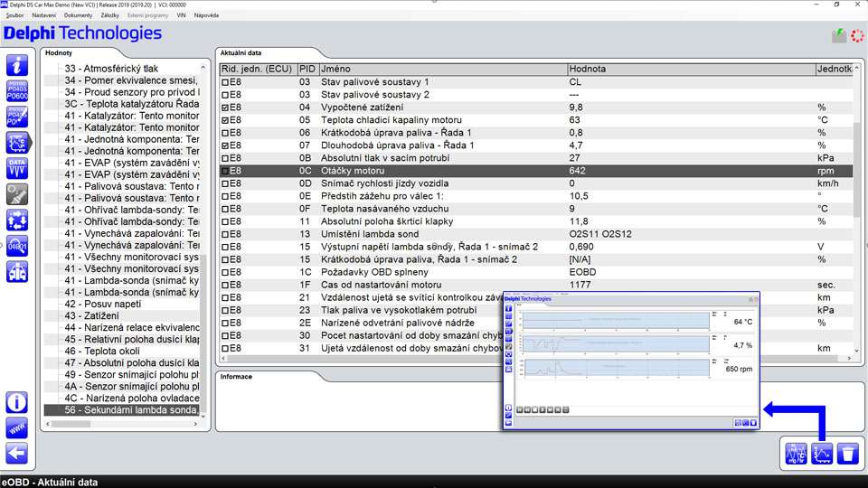
Task: Click the 0,690 lambda voltage value
Action: click(581, 247)
